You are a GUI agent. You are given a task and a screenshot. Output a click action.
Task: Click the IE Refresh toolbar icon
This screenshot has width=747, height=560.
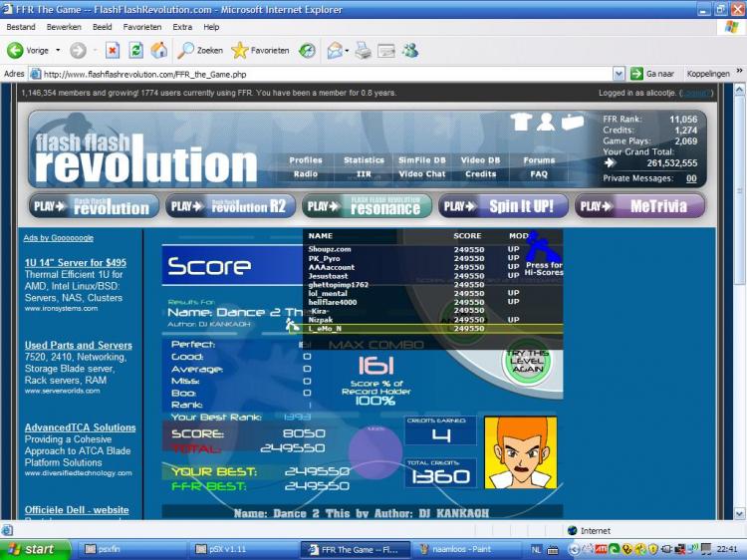tap(135, 50)
